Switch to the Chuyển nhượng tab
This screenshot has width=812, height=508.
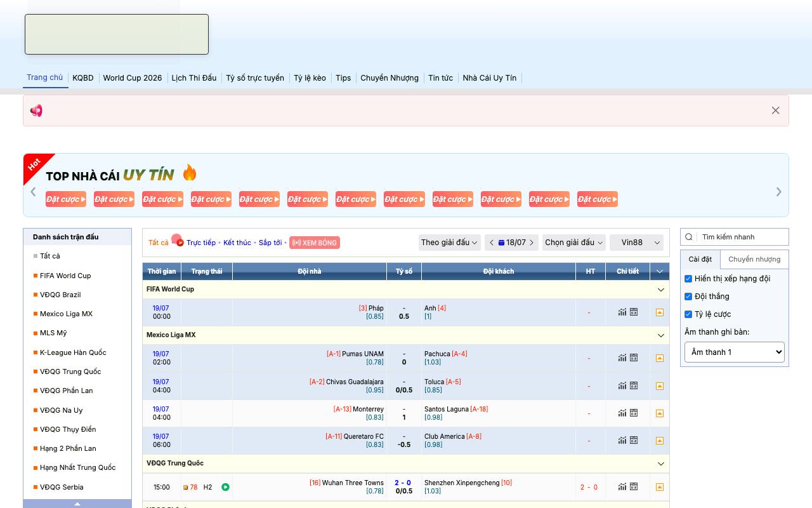click(754, 259)
